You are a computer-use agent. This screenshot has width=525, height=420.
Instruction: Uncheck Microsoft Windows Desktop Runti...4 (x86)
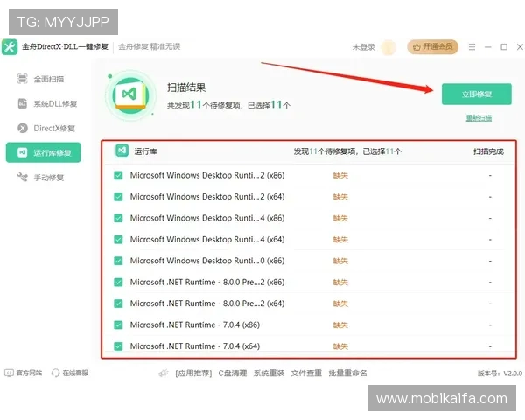[118, 218]
